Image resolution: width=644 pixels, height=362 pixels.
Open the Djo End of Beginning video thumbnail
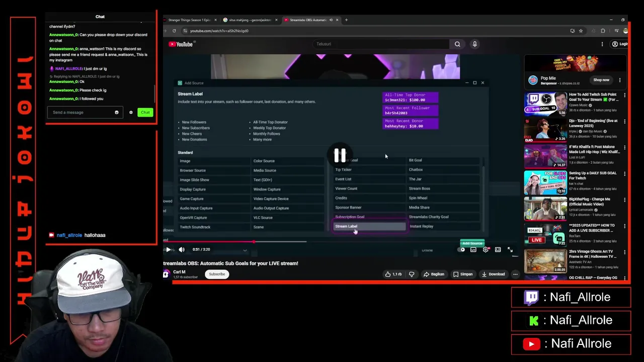pos(545,130)
